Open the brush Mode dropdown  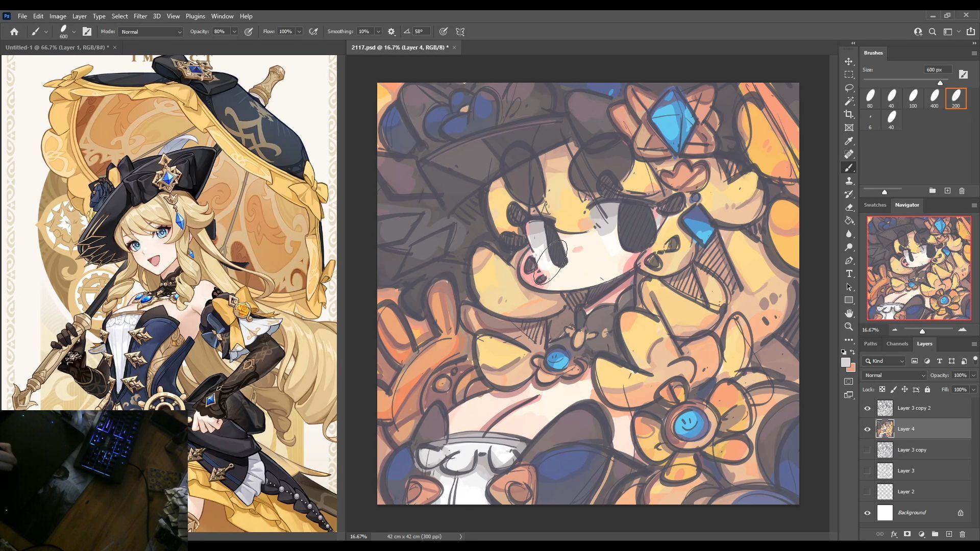(x=151, y=32)
